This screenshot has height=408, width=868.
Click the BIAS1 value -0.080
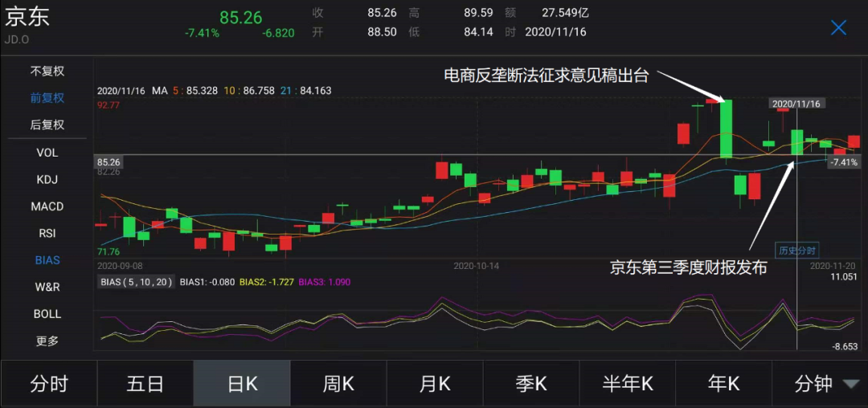(x=221, y=282)
